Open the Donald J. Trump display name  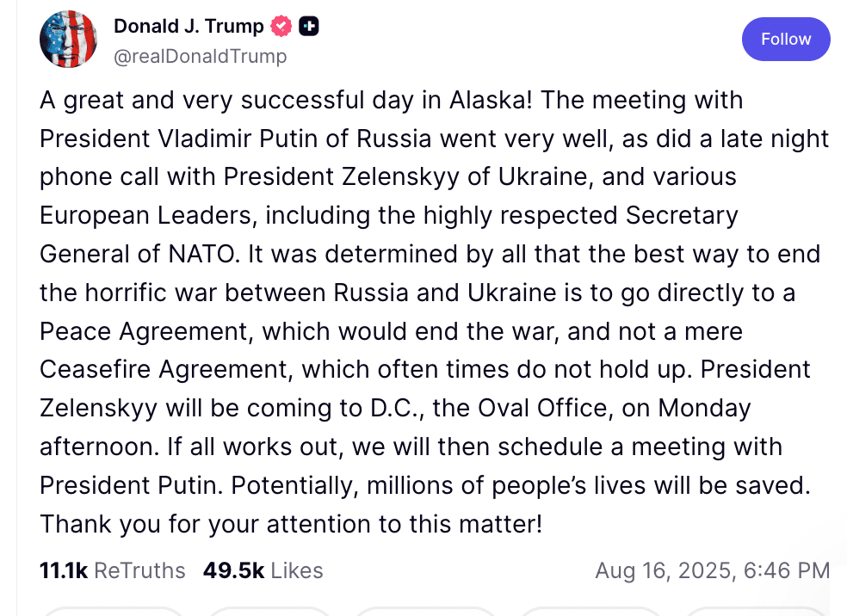[x=189, y=26]
